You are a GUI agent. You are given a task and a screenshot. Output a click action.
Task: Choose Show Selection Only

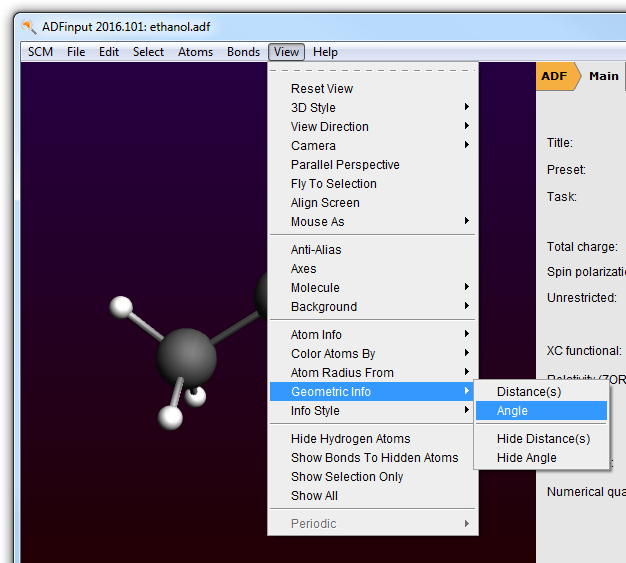(x=372, y=477)
